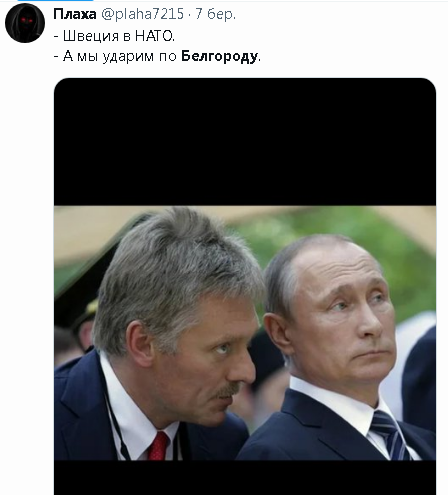Click the @plaha7215 handle
This screenshot has width=448, height=495.
click(142, 14)
